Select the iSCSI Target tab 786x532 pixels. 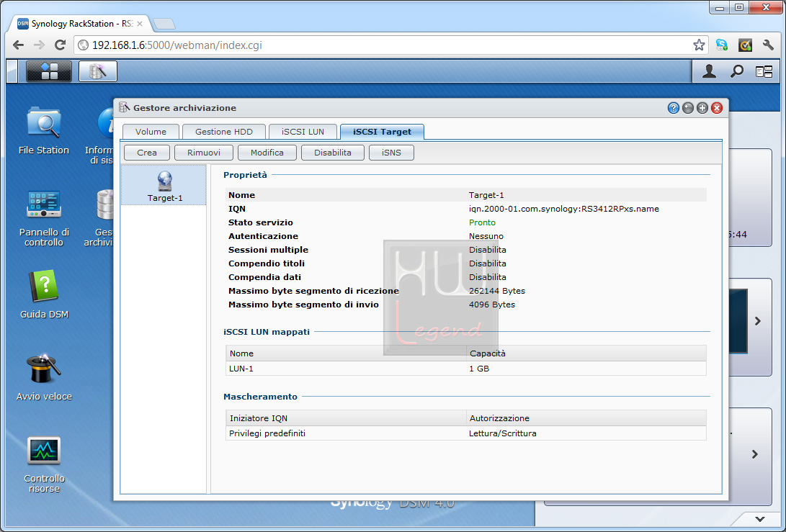pyautogui.click(x=382, y=132)
